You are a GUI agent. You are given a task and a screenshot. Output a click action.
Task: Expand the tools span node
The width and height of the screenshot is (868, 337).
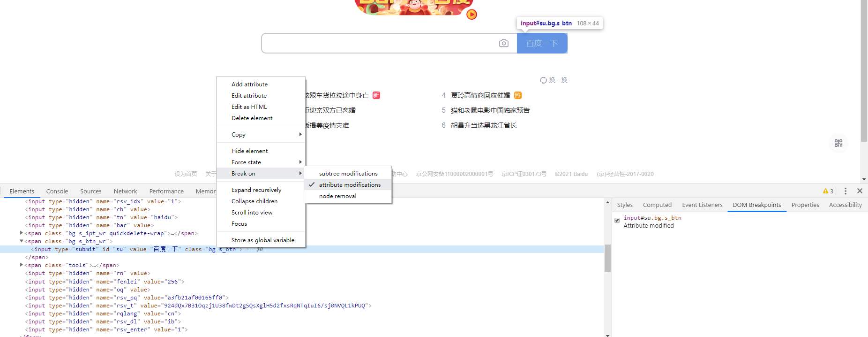click(22, 265)
